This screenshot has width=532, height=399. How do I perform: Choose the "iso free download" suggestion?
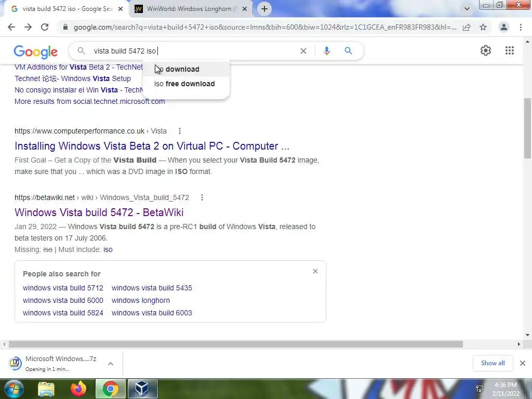pos(186,84)
